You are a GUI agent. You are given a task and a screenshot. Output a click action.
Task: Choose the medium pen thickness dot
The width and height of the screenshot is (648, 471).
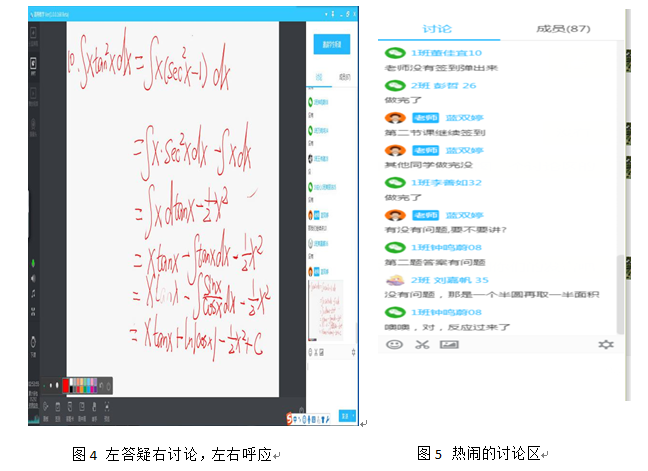pyautogui.click(x=51, y=385)
